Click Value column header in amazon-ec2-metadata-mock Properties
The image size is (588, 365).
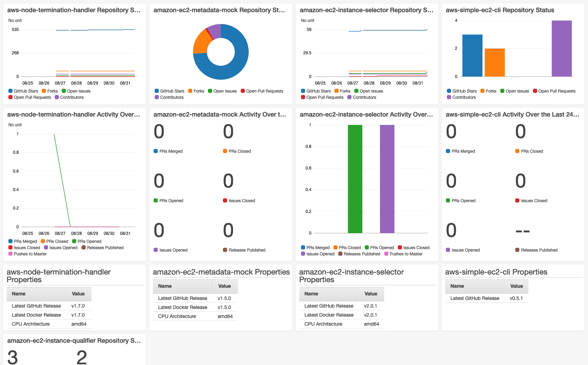tap(225, 286)
